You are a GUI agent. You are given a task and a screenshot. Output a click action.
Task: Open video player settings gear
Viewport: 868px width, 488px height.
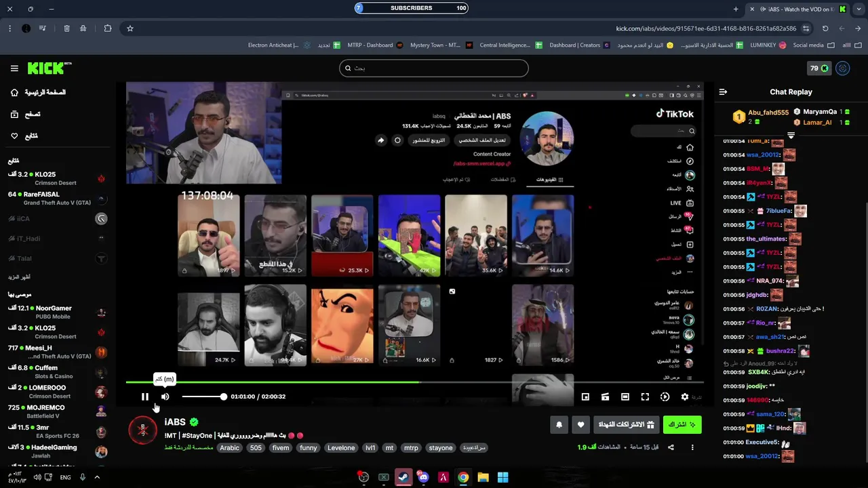tap(684, 396)
